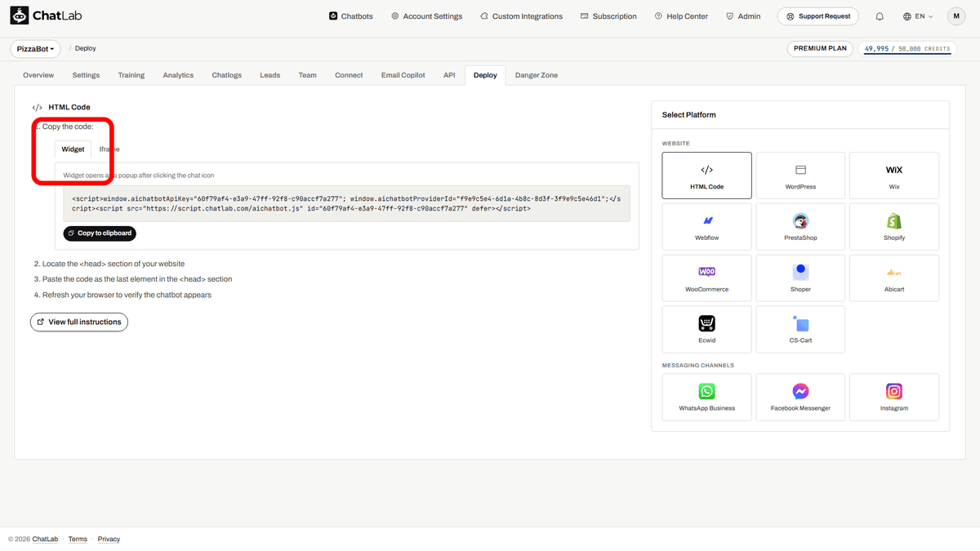Click the Premium Plan badge

click(820, 49)
